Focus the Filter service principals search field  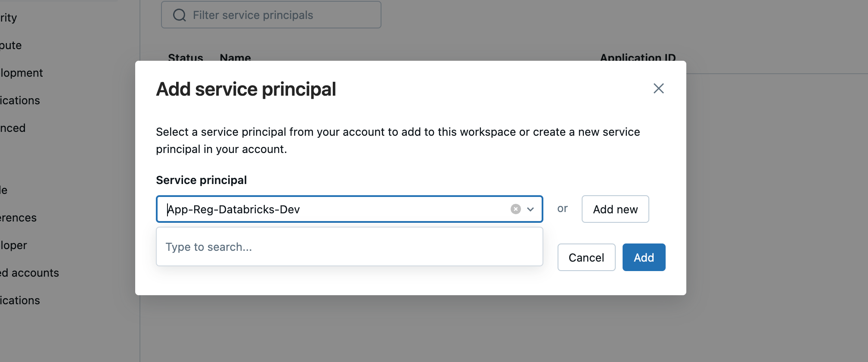tap(280, 15)
